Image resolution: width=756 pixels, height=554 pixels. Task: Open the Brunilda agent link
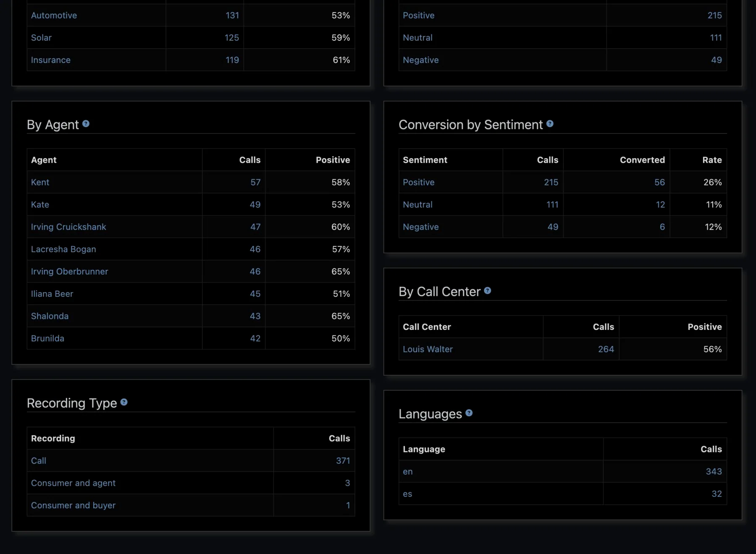click(47, 338)
